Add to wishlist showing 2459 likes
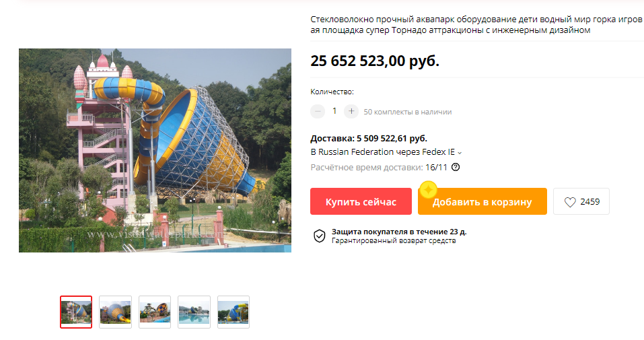 click(581, 201)
